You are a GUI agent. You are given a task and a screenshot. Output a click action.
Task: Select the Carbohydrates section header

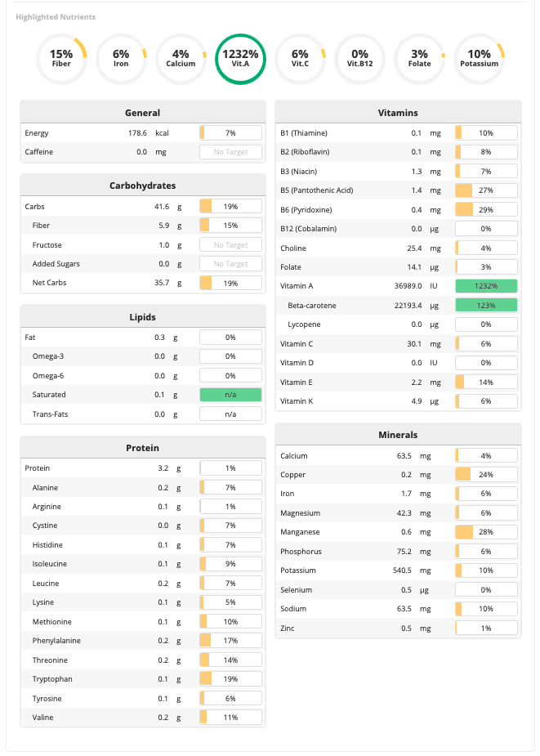coord(143,186)
